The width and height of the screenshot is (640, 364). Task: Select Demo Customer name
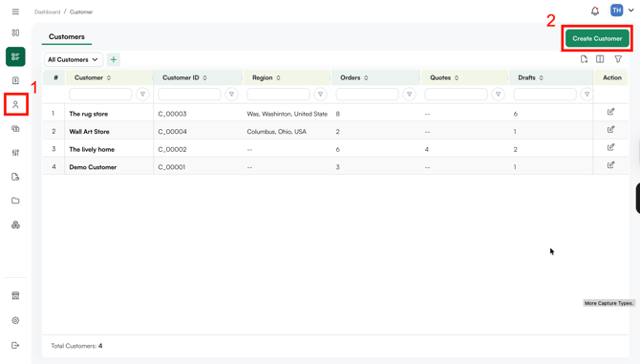(x=93, y=167)
